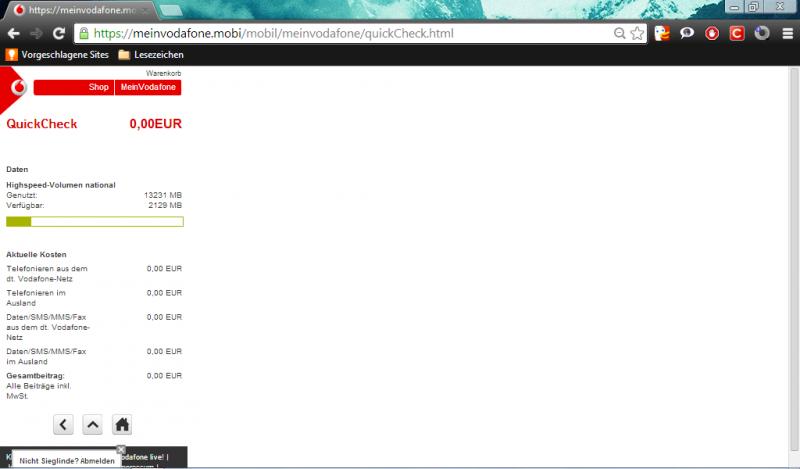Go back with the browser back arrow
The height and width of the screenshot is (469, 800).
14,34
